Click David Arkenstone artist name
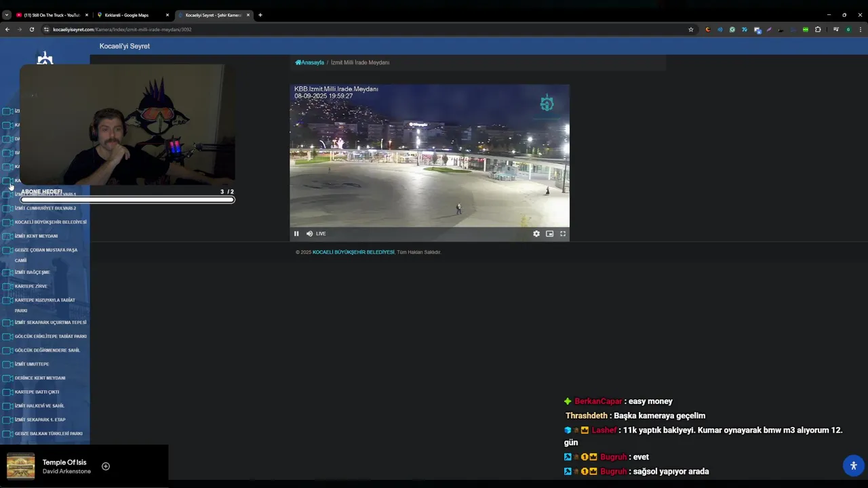The image size is (868, 488). (x=66, y=472)
